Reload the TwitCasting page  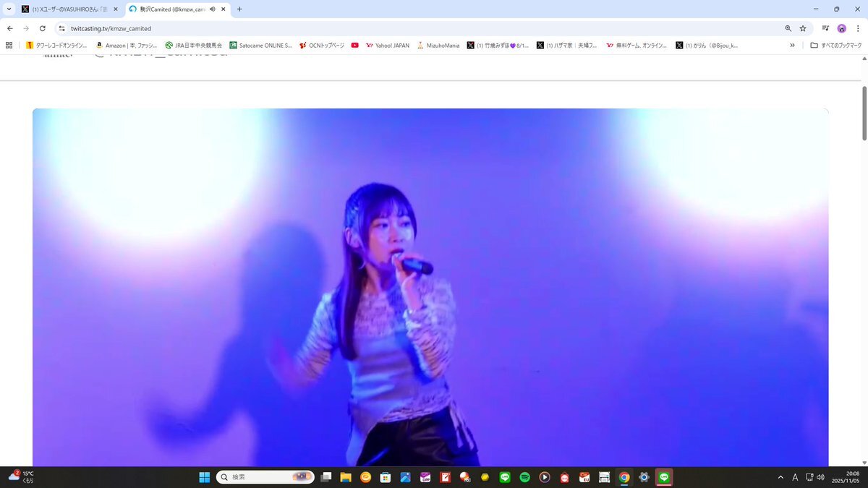pyautogui.click(x=43, y=28)
